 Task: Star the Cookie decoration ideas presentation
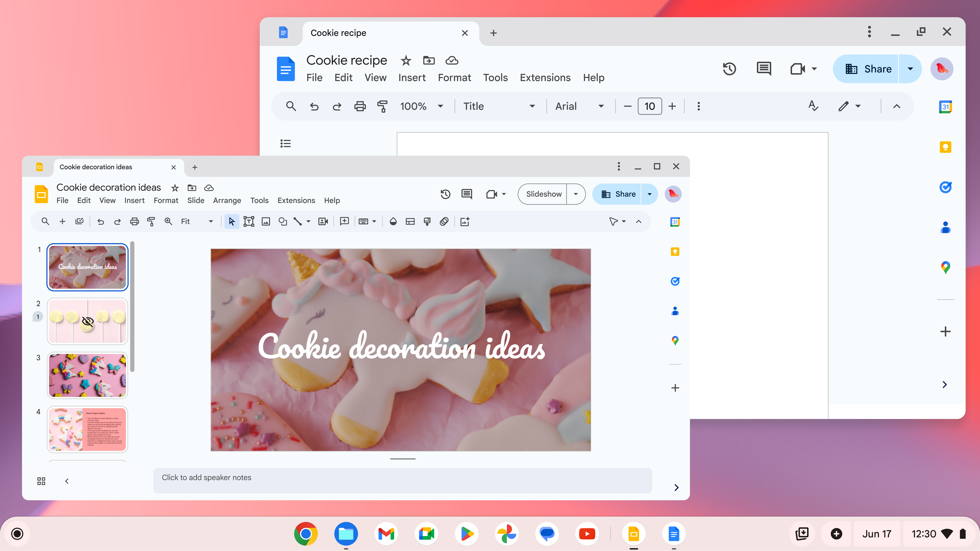pos(175,188)
